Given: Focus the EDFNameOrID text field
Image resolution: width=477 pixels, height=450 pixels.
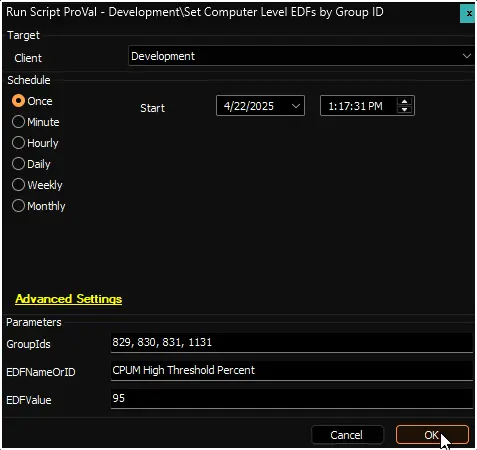Looking at the screenshot, I should tap(292, 370).
